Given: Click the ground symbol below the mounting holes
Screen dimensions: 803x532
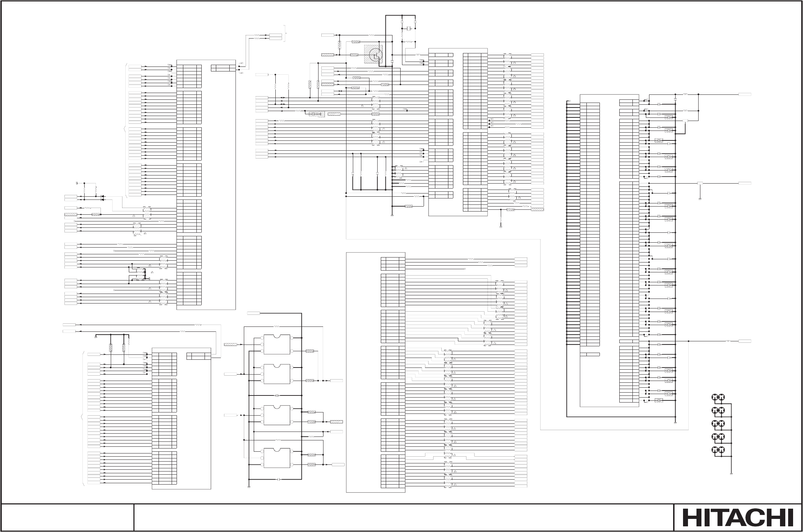Looking at the screenshot, I should click(731, 474).
